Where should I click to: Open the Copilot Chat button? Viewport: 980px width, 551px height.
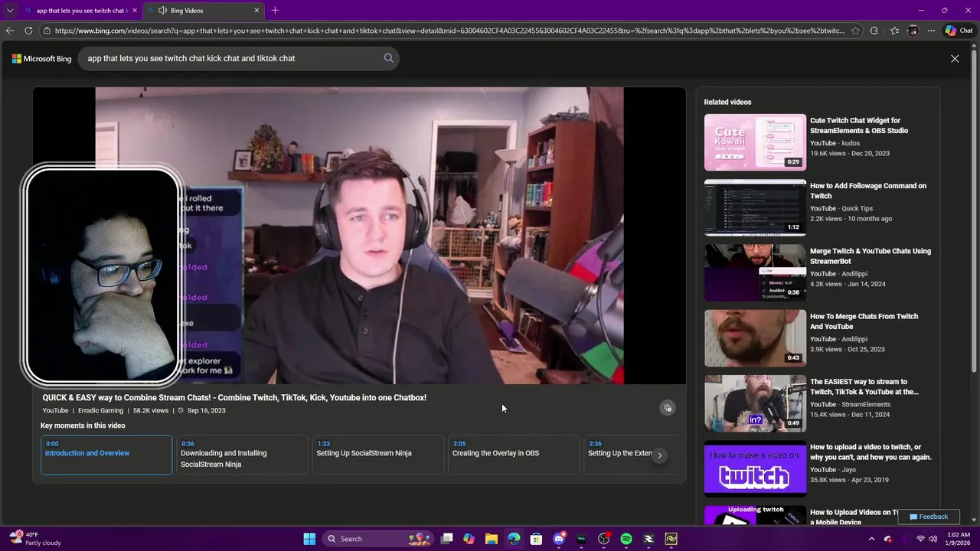(959, 31)
